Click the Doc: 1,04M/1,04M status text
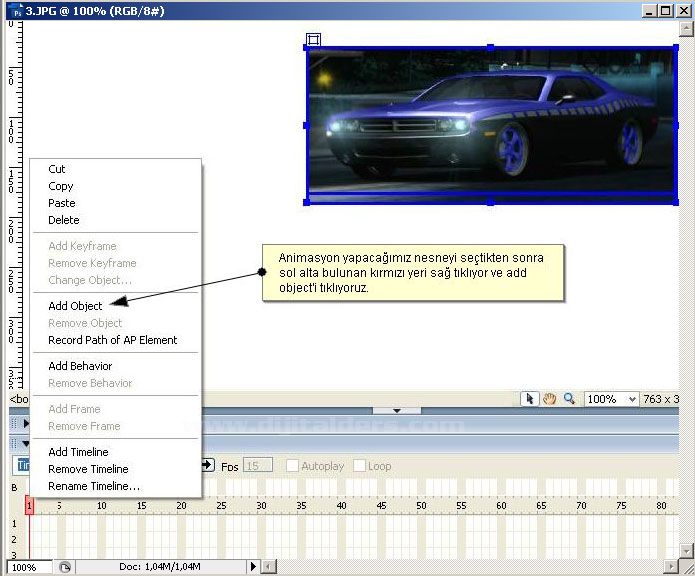Image resolution: width=695 pixels, height=576 pixels. (x=160, y=567)
